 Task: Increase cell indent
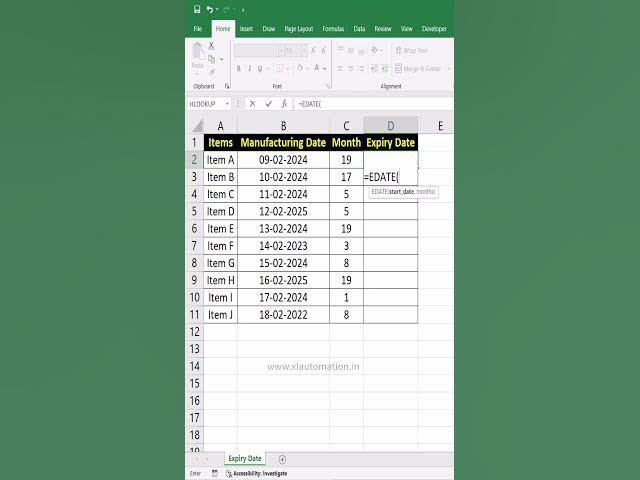(384, 69)
